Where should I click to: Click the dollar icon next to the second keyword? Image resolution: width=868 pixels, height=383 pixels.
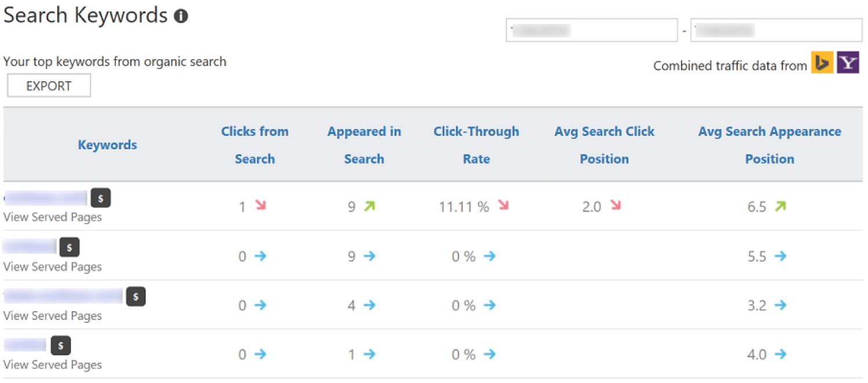pyautogui.click(x=69, y=246)
